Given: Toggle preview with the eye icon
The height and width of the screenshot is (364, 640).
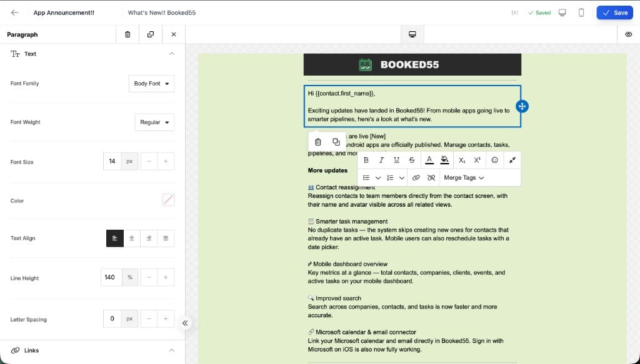Looking at the screenshot, I should pyautogui.click(x=629, y=34).
